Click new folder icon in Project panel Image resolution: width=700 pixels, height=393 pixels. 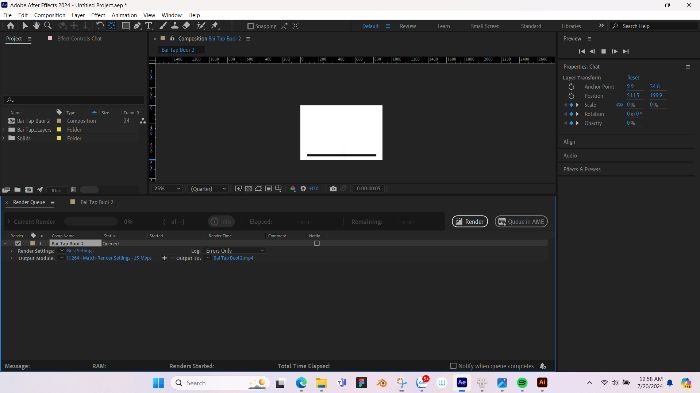[x=17, y=190]
